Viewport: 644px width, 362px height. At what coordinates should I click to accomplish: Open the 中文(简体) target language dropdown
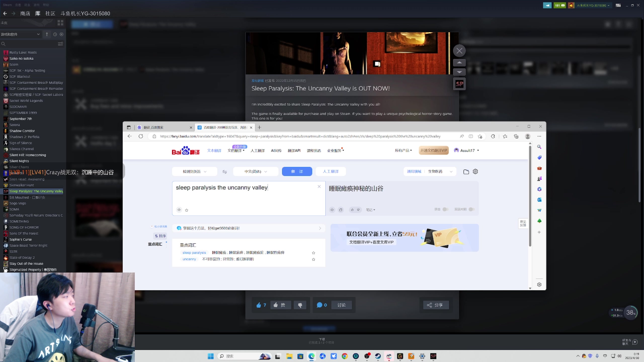[256, 171]
